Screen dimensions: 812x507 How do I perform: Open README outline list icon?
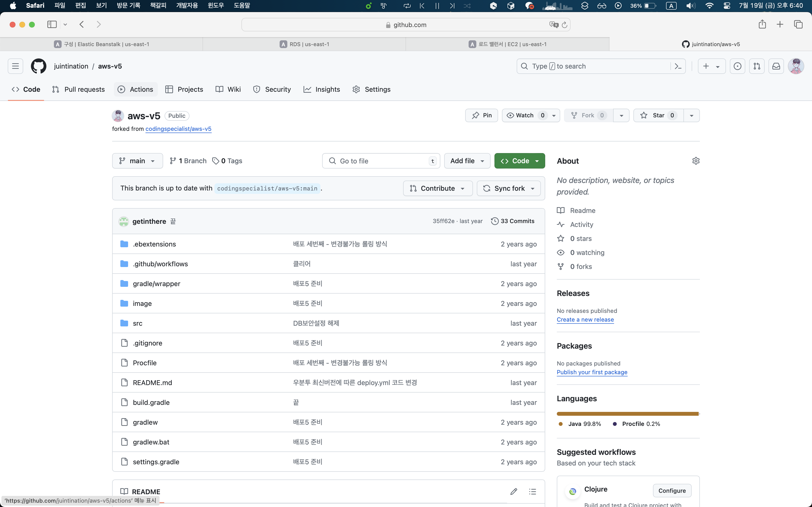point(532,492)
